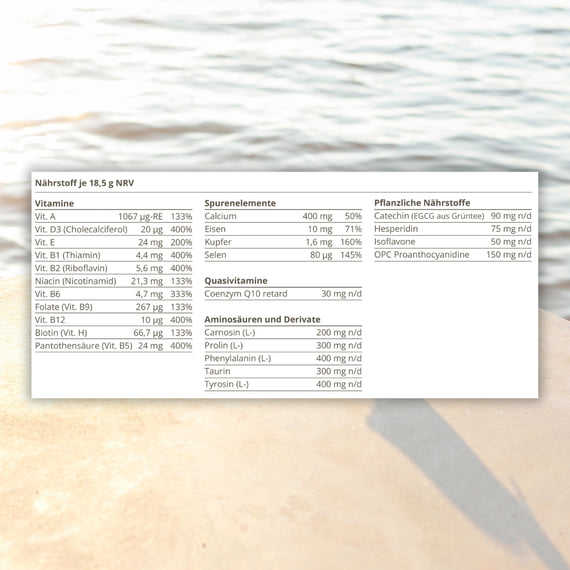The width and height of the screenshot is (570, 570).
Task: Click the 'Eisen' row label
Action: pos(215,229)
